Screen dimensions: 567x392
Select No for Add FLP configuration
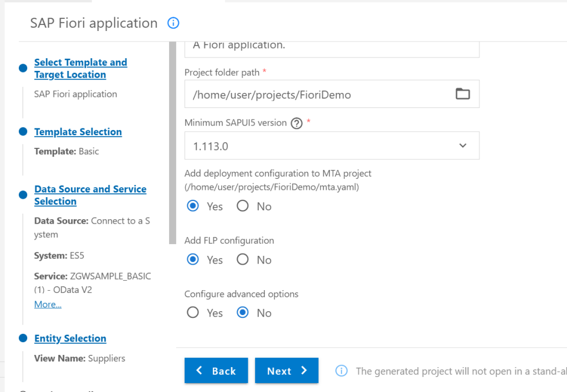click(x=243, y=260)
